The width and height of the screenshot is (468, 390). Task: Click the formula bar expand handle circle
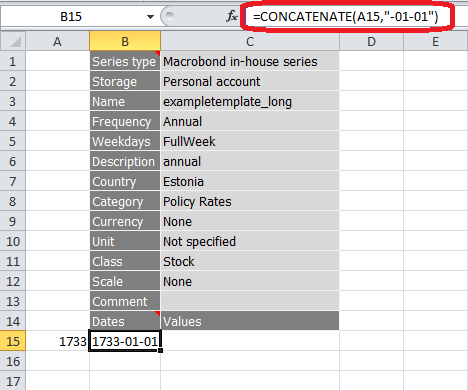170,15
